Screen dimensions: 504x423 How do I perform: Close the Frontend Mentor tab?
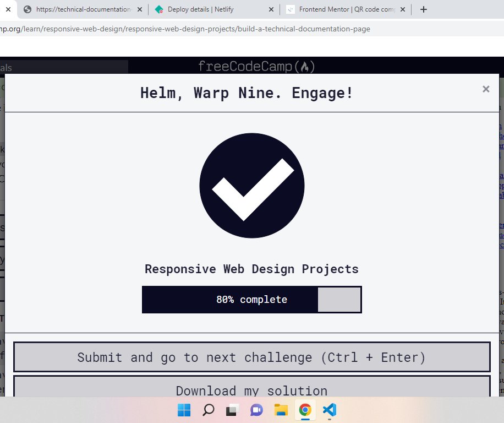[x=402, y=10]
